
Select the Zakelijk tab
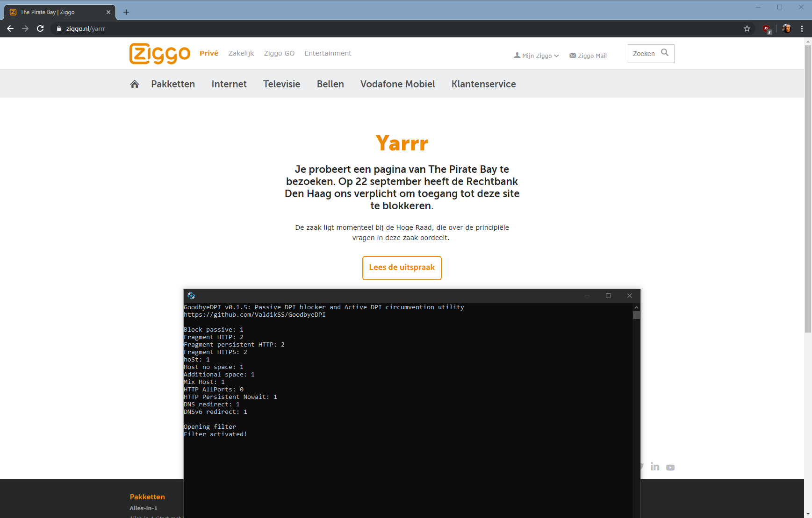click(x=241, y=53)
